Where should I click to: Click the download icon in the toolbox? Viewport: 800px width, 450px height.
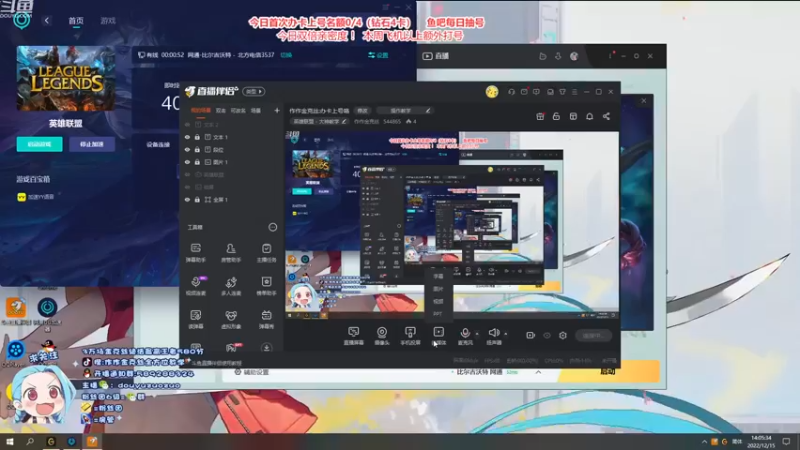click(x=266, y=348)
